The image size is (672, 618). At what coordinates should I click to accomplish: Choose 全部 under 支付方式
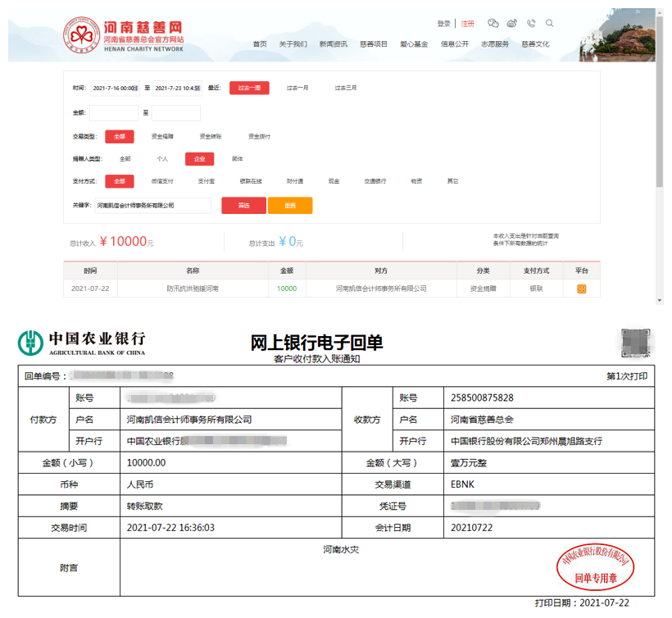click(120, 181)
